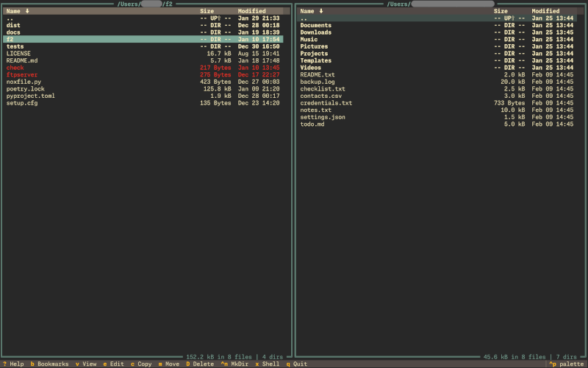Screen dimensions: 588x368
Task: Click Aug 15 19:41 date of LICENSE
Action: pos(259,54)
